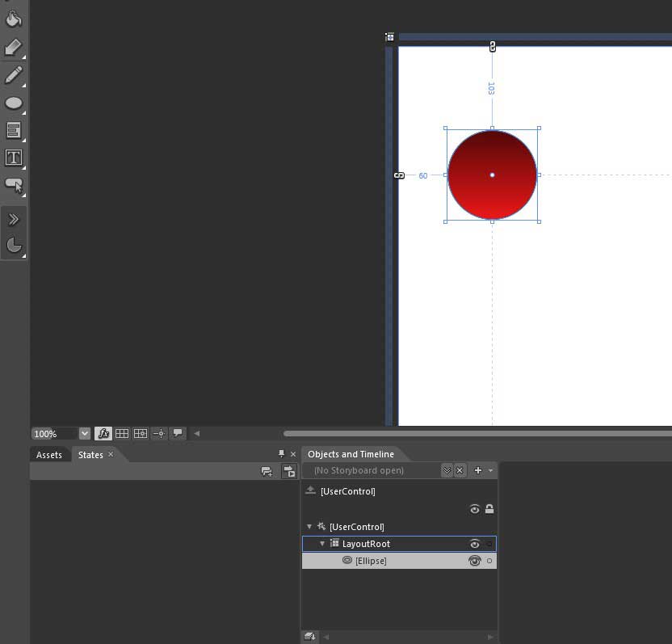Select the TextBlock text tool

[13, 158]
